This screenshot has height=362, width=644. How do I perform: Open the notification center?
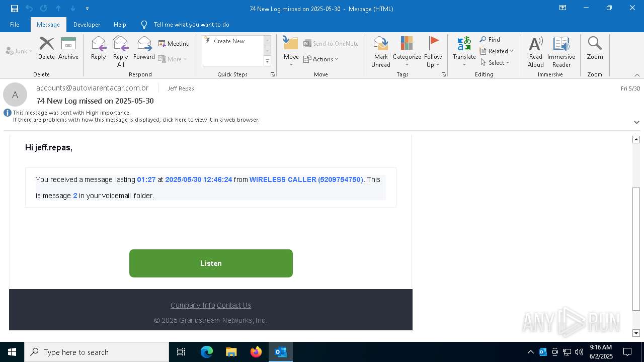[627, 352]
